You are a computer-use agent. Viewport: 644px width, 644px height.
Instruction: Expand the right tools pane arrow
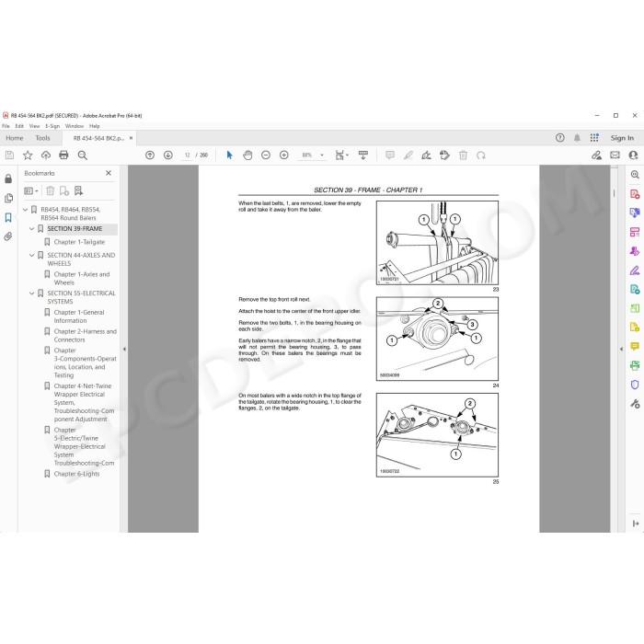[x=621, y=349]
